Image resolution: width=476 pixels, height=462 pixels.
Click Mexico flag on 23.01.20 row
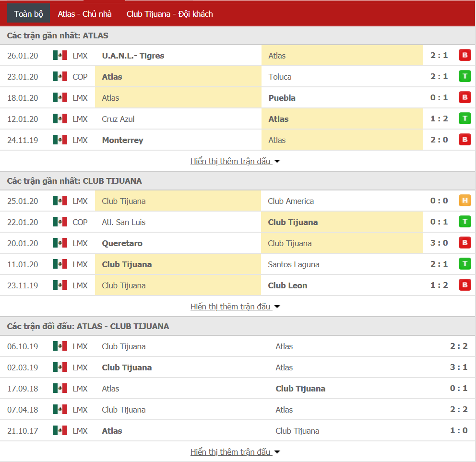[60, 76]
